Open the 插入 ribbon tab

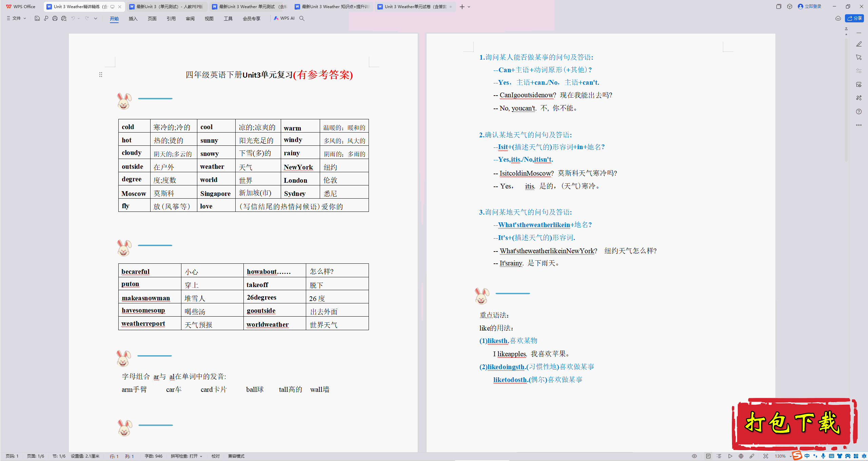[x=133, y=19]
